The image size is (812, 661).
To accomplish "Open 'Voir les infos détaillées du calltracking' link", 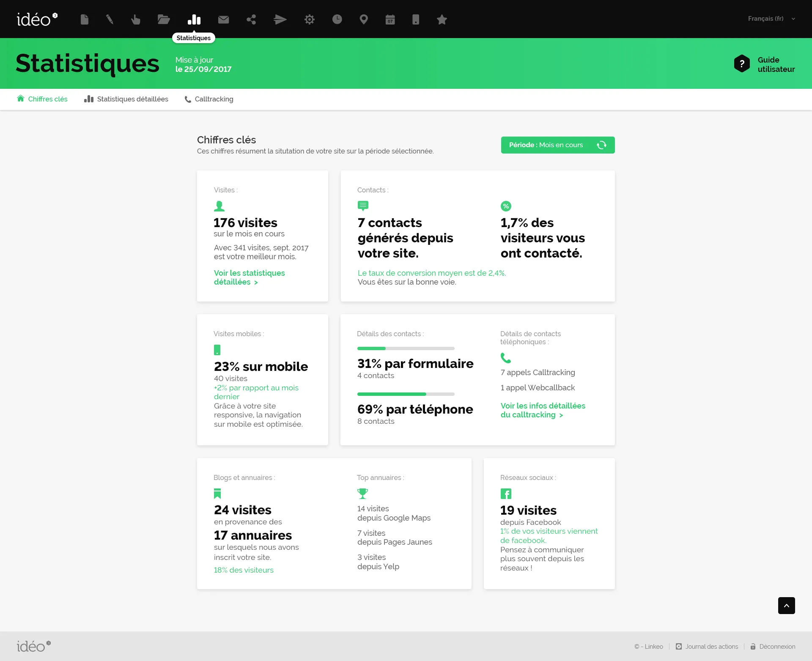I will tap(543, 410).
